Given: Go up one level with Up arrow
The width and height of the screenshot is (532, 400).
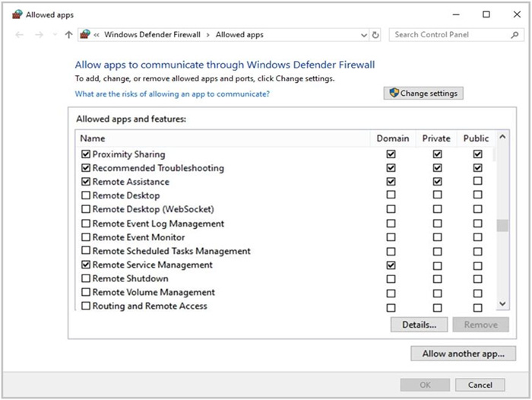Looking at the screenshot, I should click(68, 35).
